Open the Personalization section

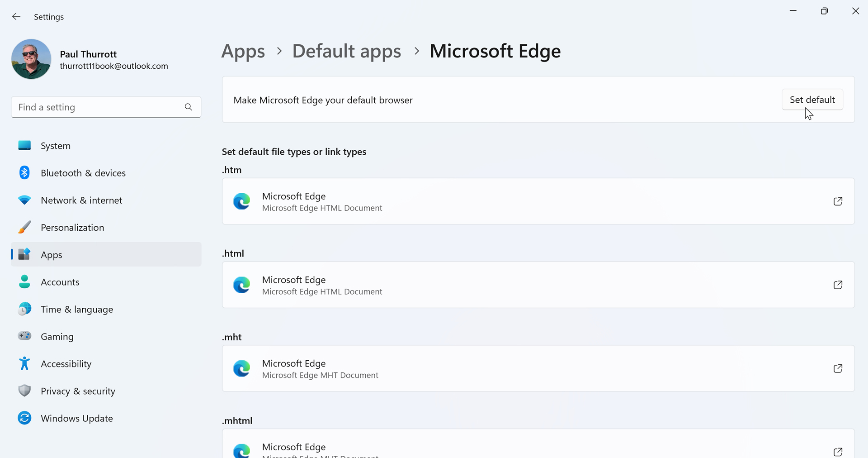tap(72, 228)
